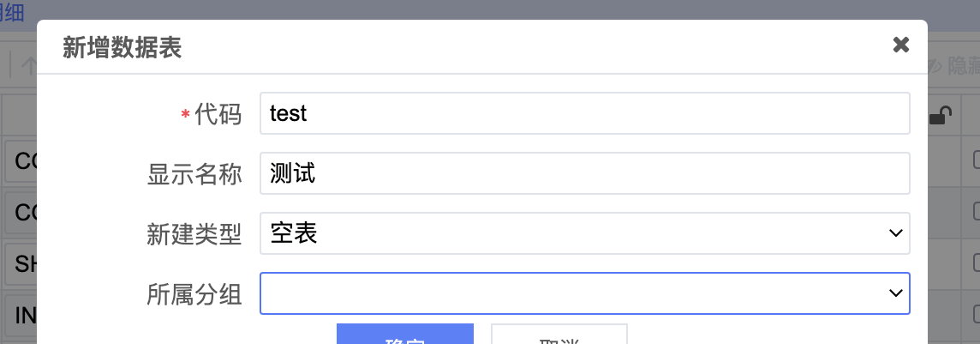Tick the checkbox in the second CO row
This screenshot has height=344, width=980.
[976, 211]
